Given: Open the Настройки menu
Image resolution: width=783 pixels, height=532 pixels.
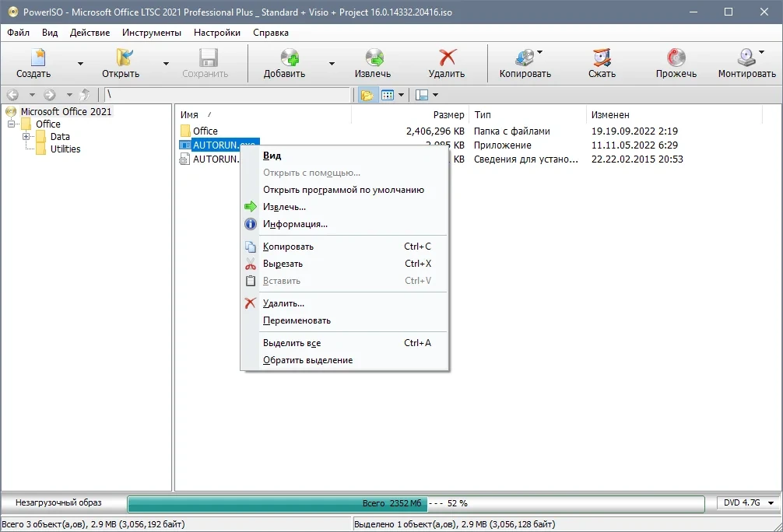Looking at the screenshot, I should (216, 33).
